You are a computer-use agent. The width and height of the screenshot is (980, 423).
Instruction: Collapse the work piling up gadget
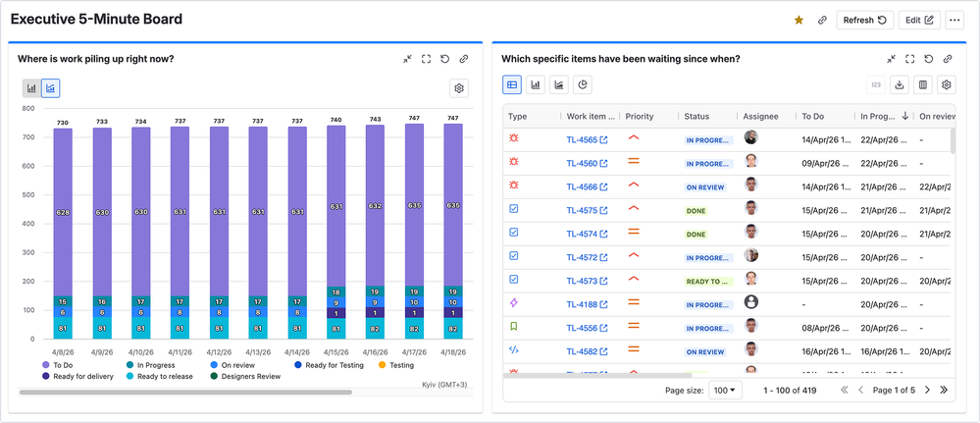coord(407,59)
